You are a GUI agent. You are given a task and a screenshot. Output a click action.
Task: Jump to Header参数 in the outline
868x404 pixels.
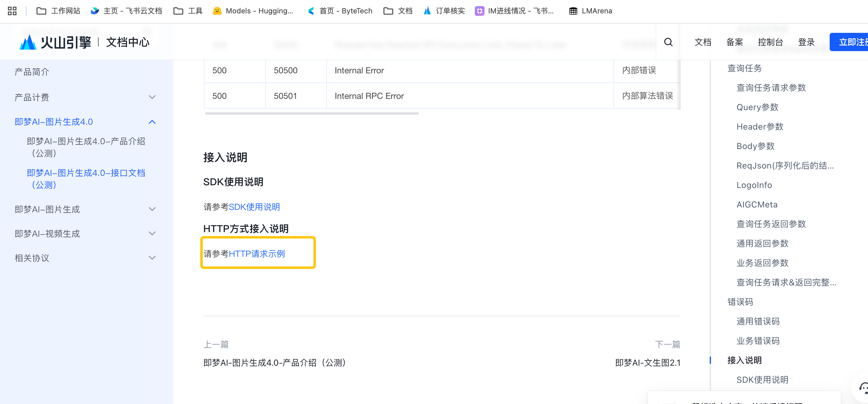[x=760, y=127]
